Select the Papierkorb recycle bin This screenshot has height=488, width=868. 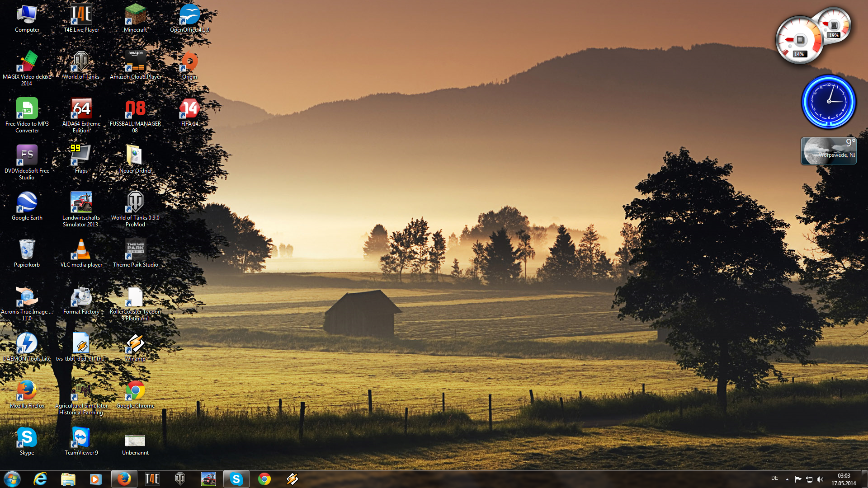(27, 253)
